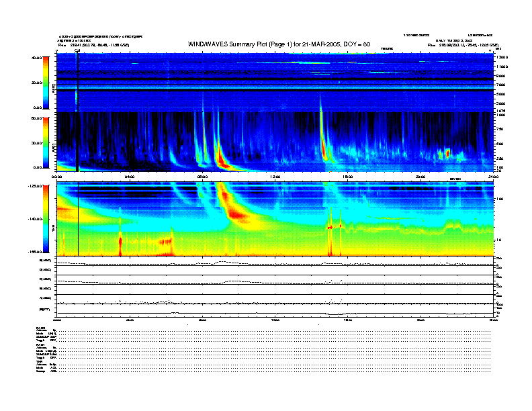Click the 13000 frequency axis label
The height and width of the screenshot is (411, 532).
[x=502, y=57]
